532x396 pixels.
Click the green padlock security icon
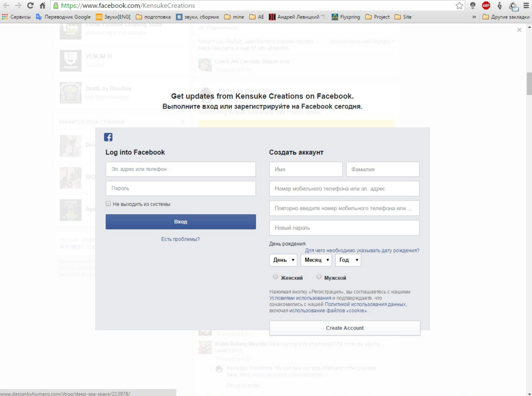pyautogui.click(x=56, y=6)
